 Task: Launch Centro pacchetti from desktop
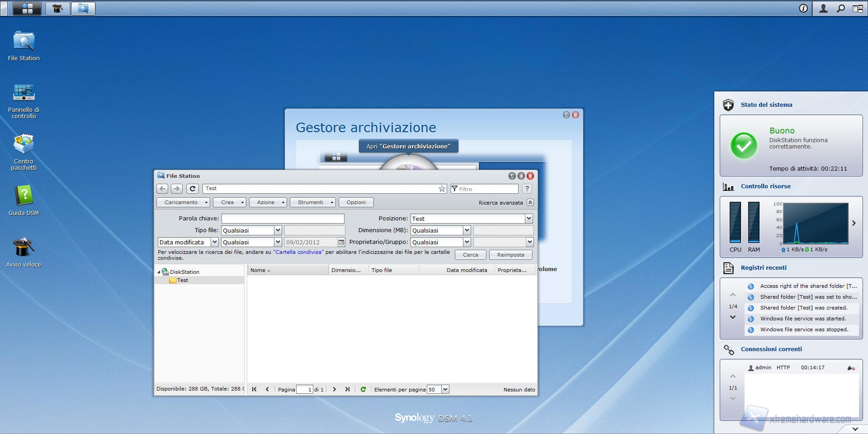[x=24, y=145]
